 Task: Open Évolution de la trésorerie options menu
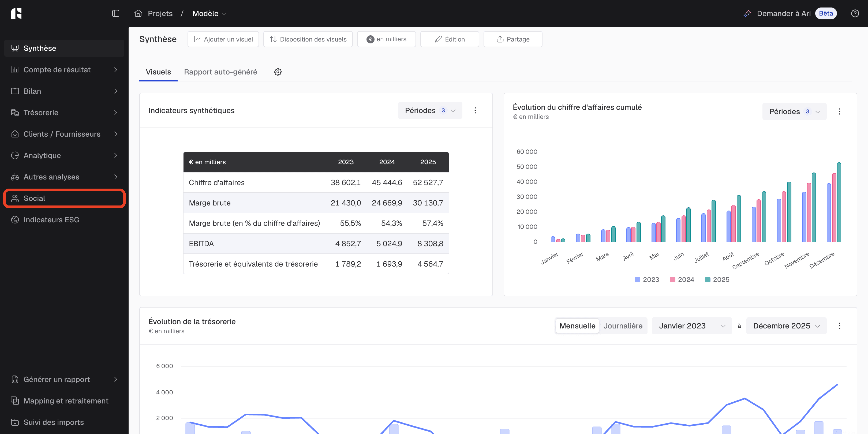[839, 326]
